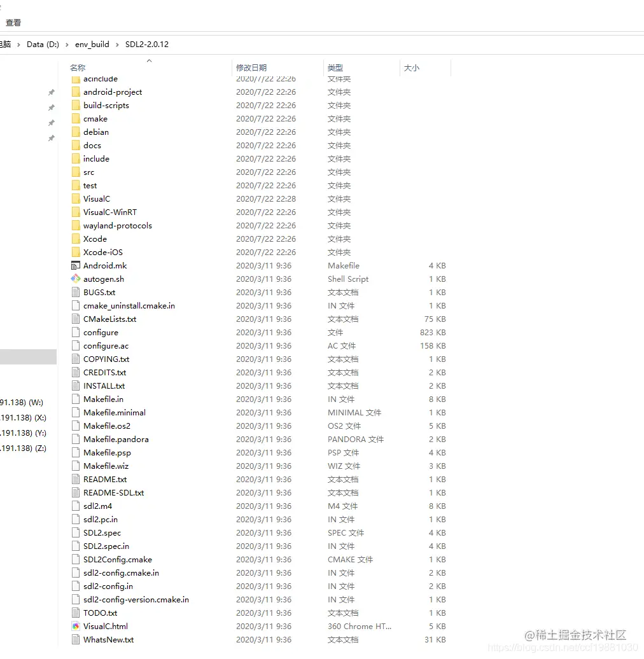
Task: Click the VisualC folder icon
Action: pos(76,199)
